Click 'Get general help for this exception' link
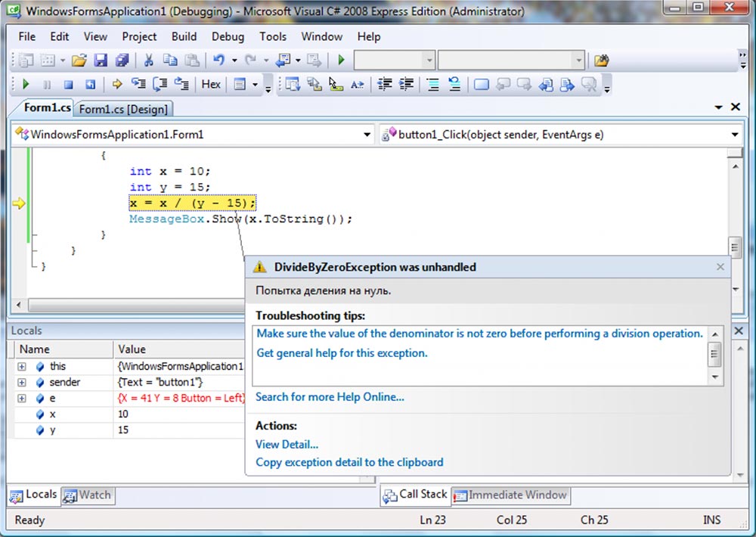 coord(342,353)
